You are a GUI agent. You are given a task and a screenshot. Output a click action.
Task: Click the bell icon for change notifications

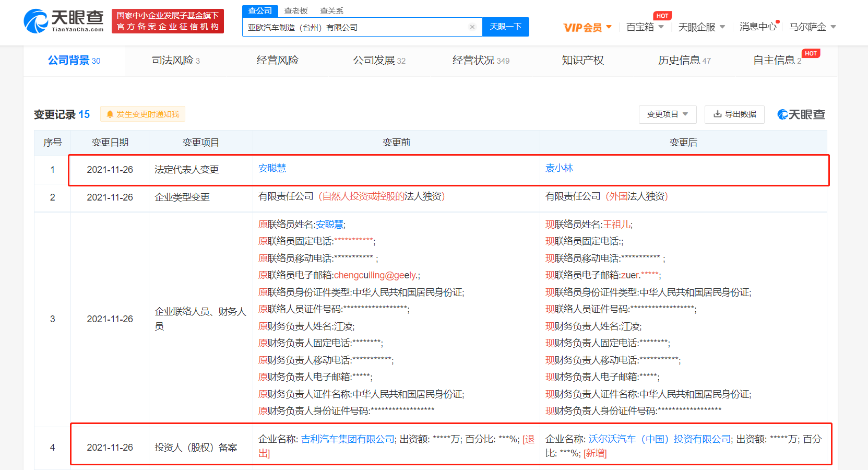click(x=110, y=114)
